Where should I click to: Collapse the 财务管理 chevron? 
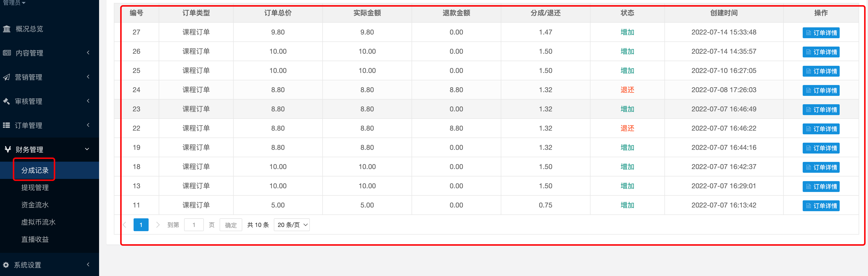pos(87,149)
